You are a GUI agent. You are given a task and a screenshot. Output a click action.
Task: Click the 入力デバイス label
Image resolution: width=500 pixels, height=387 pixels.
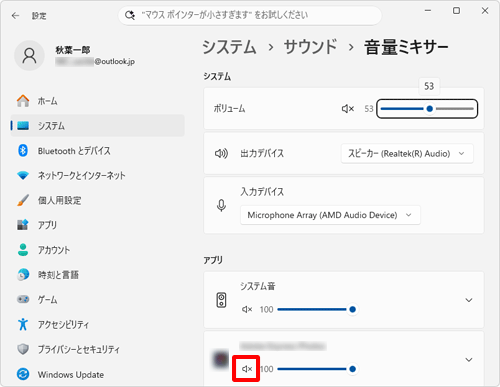click(262, 192)
